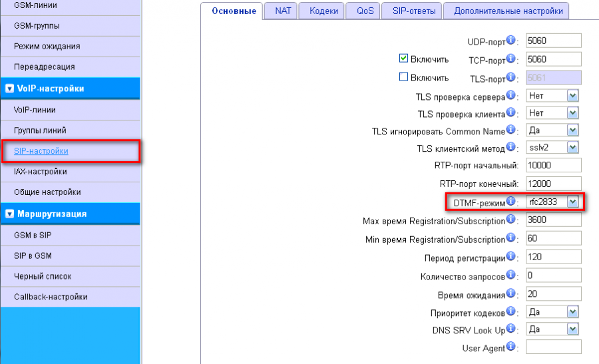Viewport: 599px width, 364px height.
Task: Click info icon next to DTMF-режим
Action: (x=511, y=201)
